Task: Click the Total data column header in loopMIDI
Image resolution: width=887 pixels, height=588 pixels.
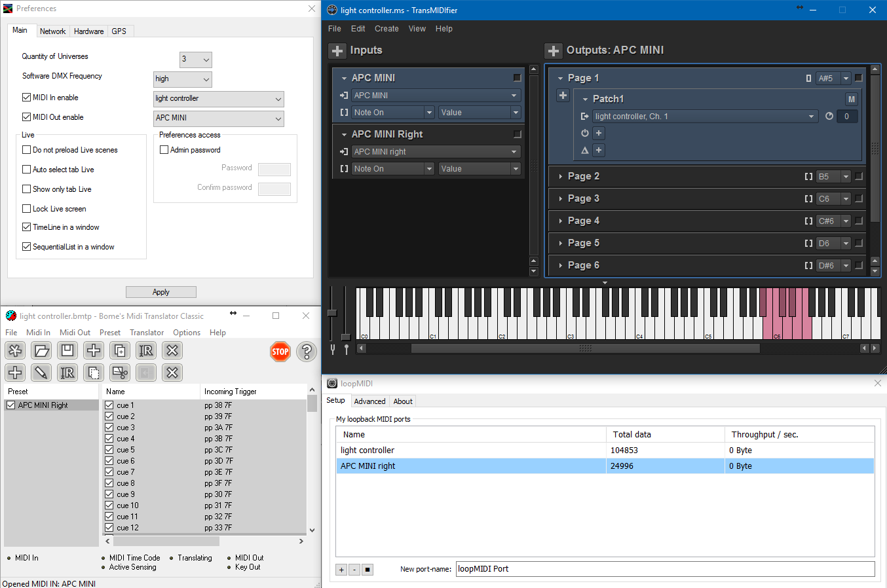Action: [x=665, y=434]
